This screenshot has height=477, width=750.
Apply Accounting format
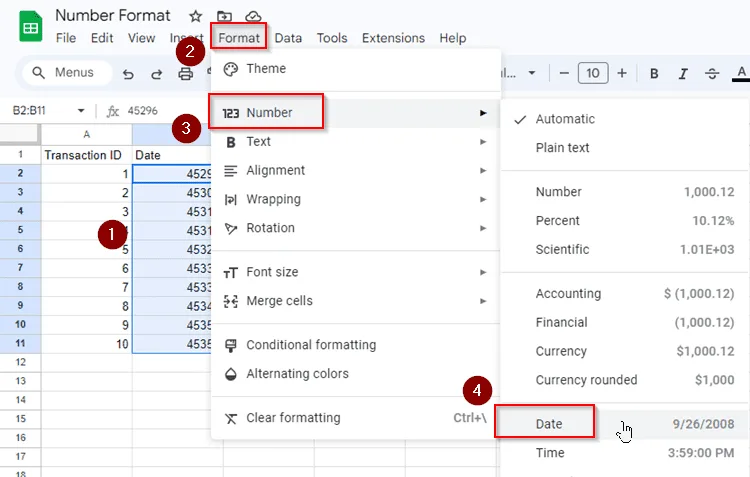click(625, 294)
